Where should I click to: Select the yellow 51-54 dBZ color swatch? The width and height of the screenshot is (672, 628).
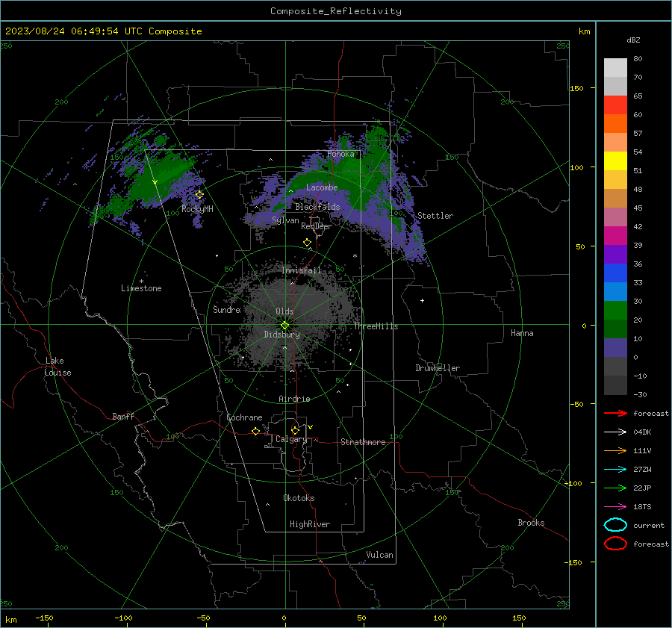click(x=615, y=161)
